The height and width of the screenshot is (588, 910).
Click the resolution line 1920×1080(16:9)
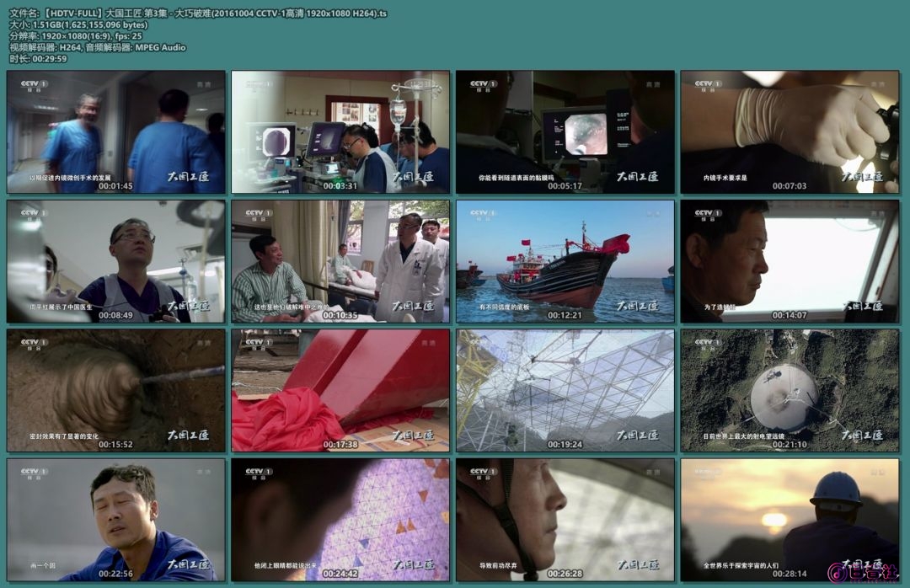point(76,36)
